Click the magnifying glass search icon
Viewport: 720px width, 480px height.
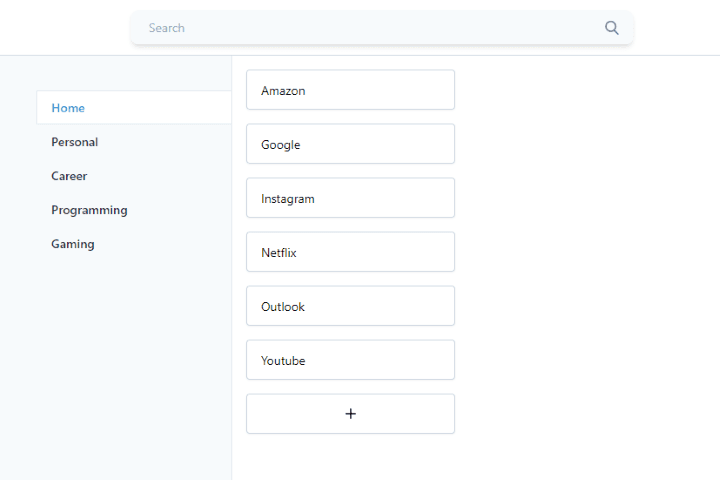tap(611, 28)
